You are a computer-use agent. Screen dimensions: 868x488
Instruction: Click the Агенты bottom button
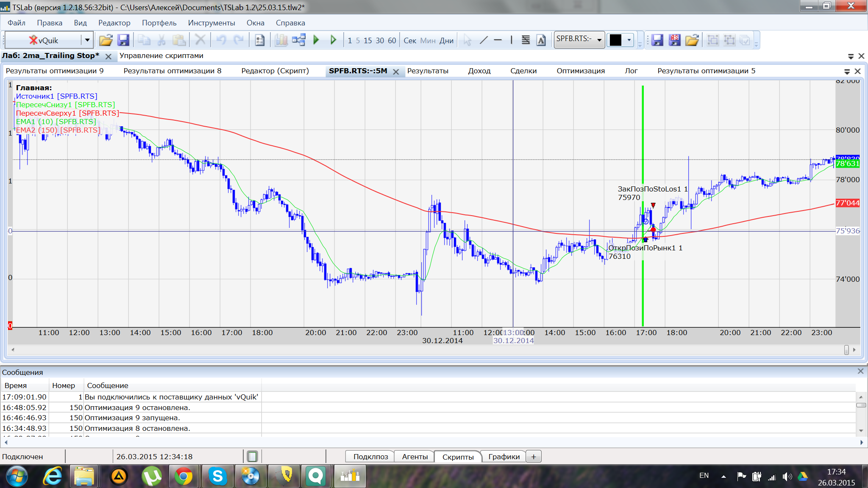pos(415,457)
